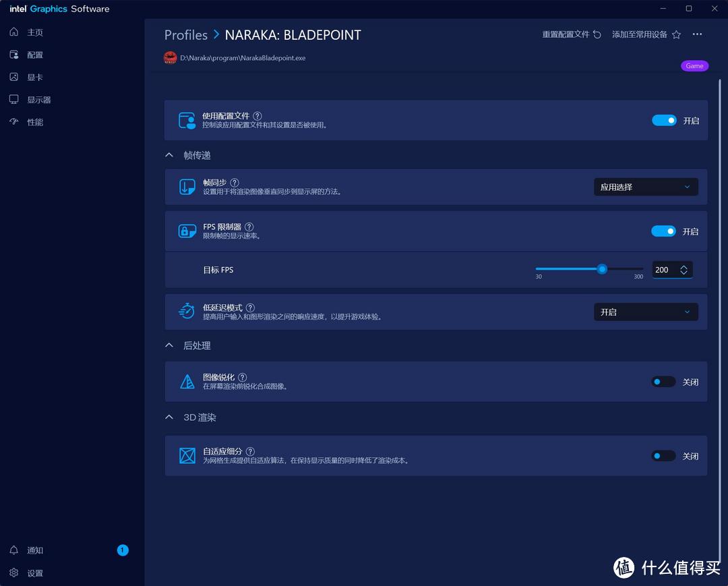The image size is (728, 586).
Task: Go to 性能 in the sidebar
Action: pyautogui.click(x=35, y=121)
